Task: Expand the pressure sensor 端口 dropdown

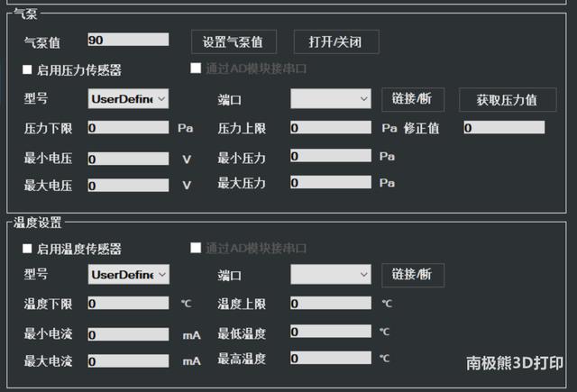Action: 331,98
